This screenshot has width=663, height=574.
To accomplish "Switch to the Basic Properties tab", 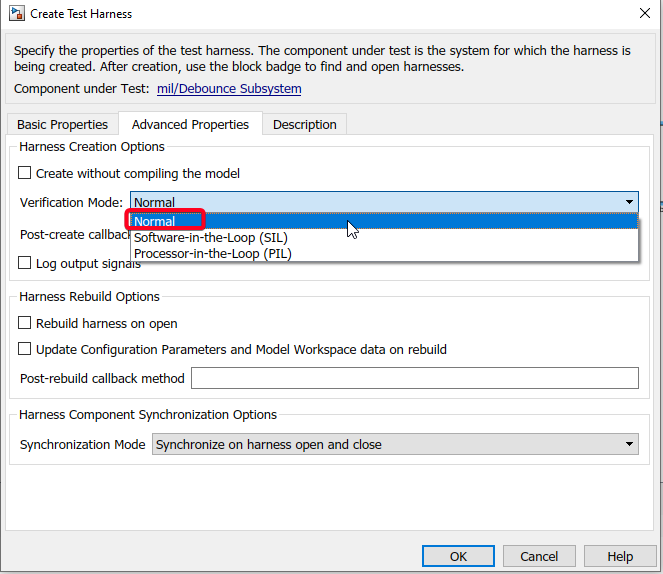I will (62, 125).
